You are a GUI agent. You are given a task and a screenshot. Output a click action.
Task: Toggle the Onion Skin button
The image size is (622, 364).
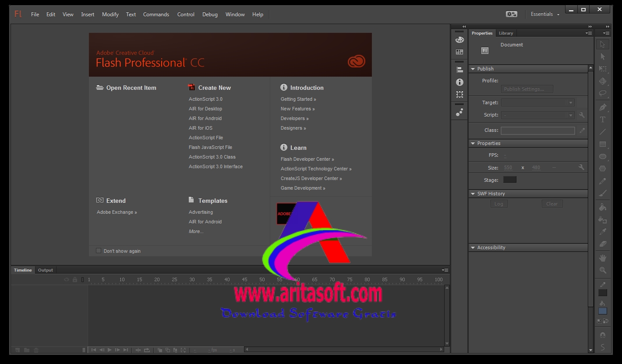160,350
